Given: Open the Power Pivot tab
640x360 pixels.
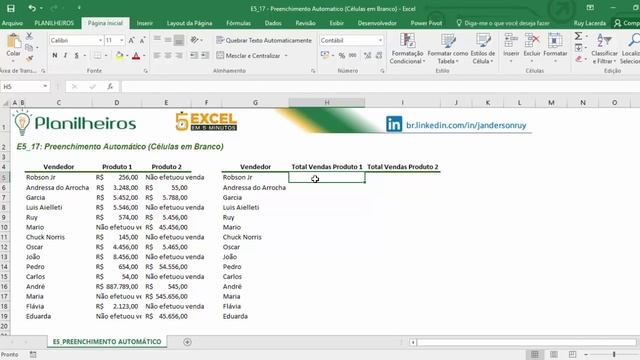Looking at the screenshot, I should coord(426,23).
